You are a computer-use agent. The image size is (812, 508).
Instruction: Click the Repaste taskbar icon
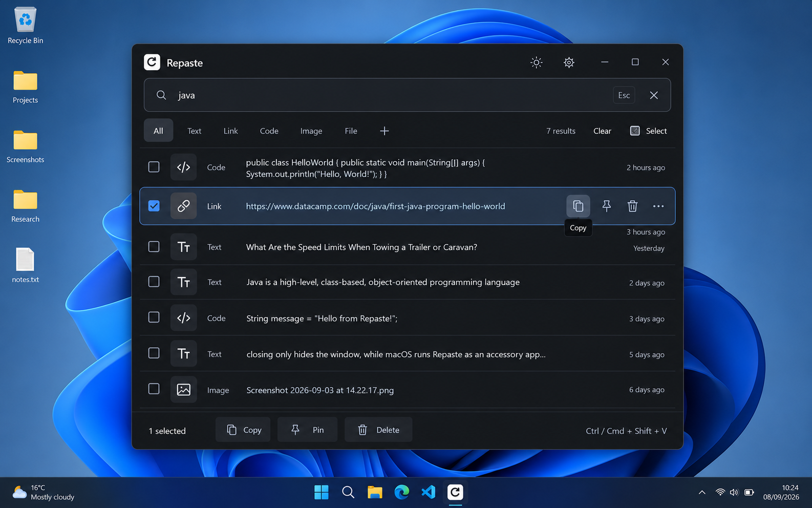[455, 492]
